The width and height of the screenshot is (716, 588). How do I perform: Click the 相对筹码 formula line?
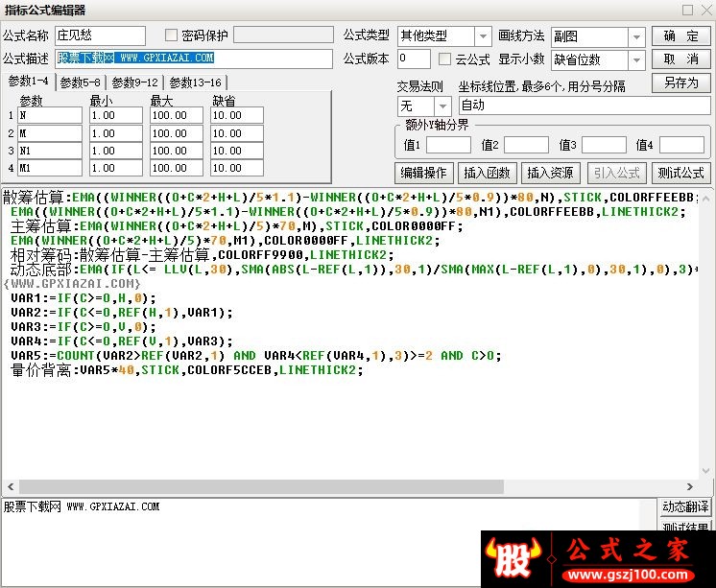point(202,255)
